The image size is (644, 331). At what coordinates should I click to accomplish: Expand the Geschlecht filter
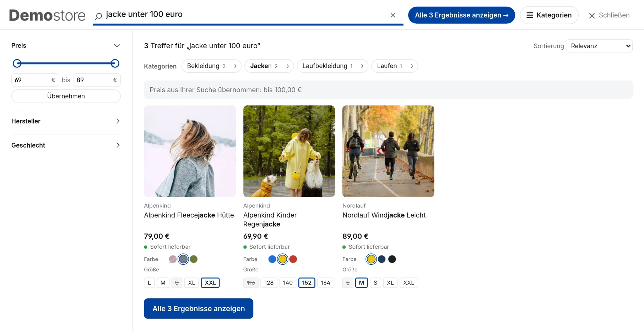point(66,145)
